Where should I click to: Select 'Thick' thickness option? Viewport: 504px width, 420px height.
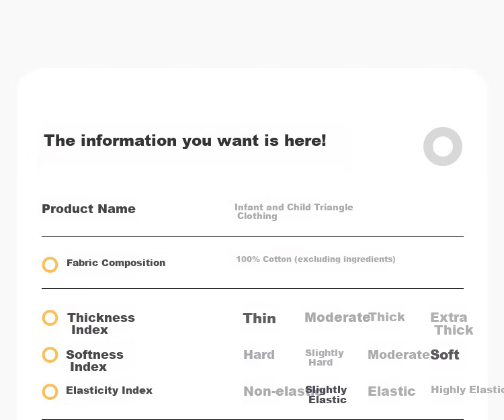click(x=387, y=317)
